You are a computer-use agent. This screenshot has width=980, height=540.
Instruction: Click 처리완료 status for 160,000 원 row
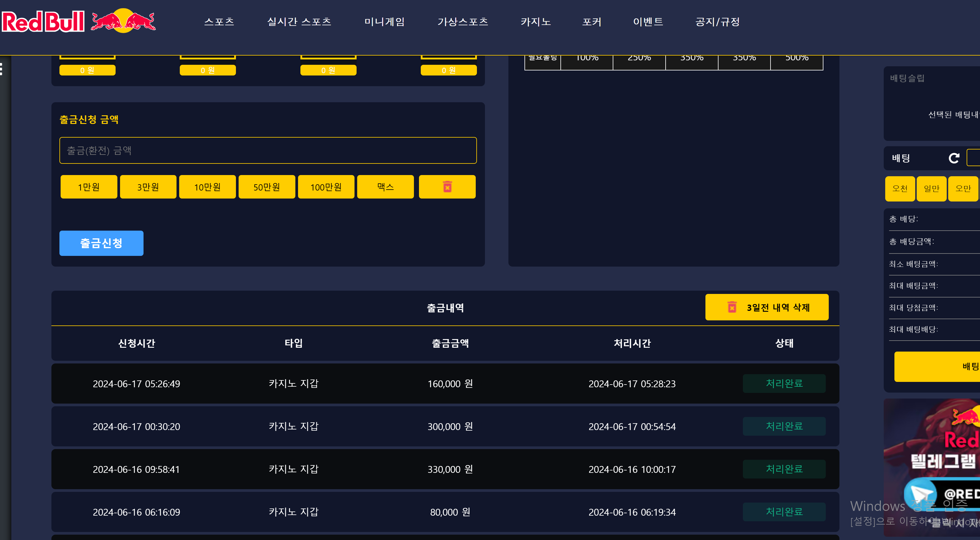click(784, 383)
